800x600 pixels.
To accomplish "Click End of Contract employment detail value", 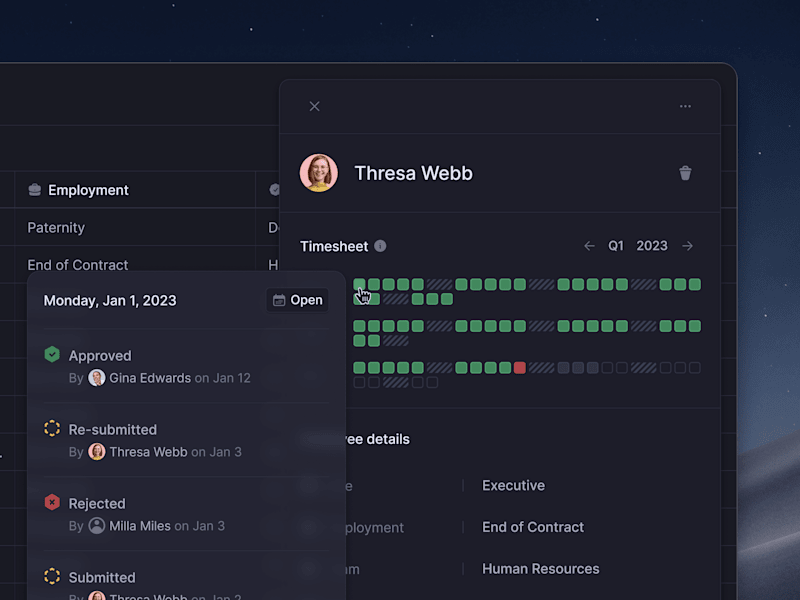I will pyautogui.click(x=533, y=527).
